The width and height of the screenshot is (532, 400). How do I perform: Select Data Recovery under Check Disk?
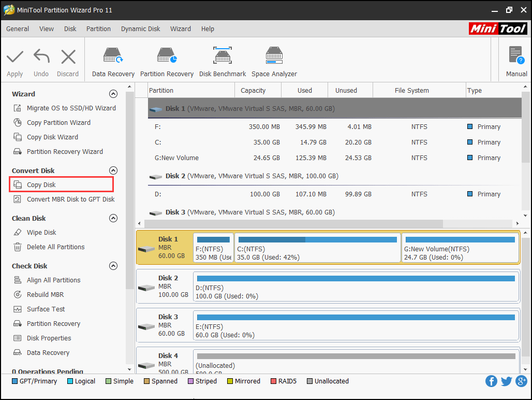pos(41,353)
